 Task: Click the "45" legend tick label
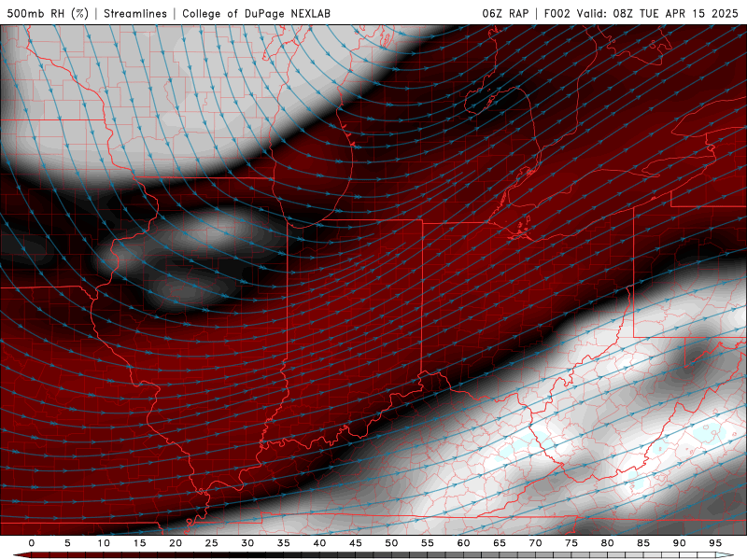point(356,543)
